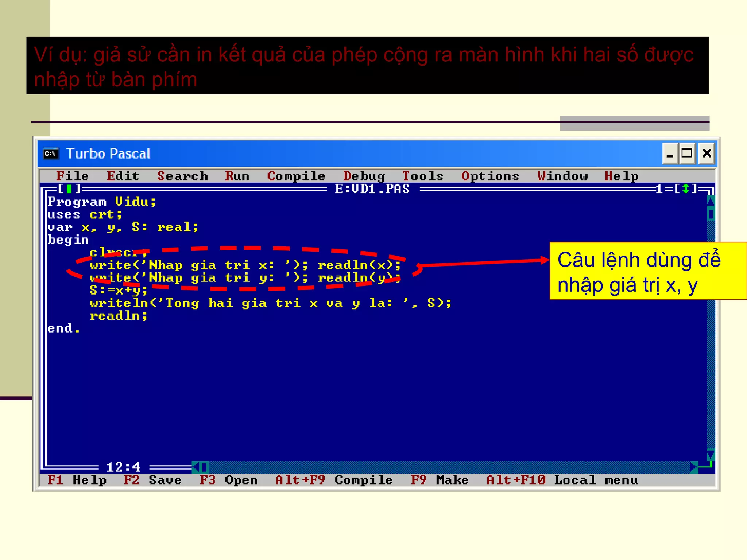Screen dimensions: 747x560
Task: Click the horizontal scrollbar right arrow
Action: coord(694,467)
